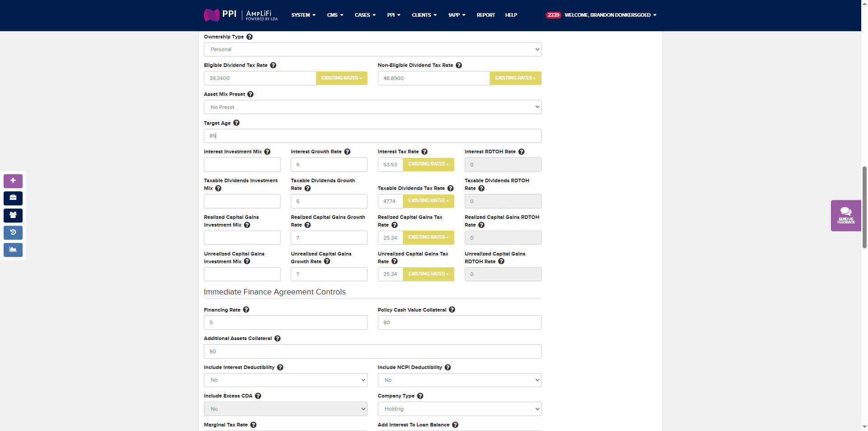Open the Company Type dropdown
Screen dimensions: 868x431
459,409
